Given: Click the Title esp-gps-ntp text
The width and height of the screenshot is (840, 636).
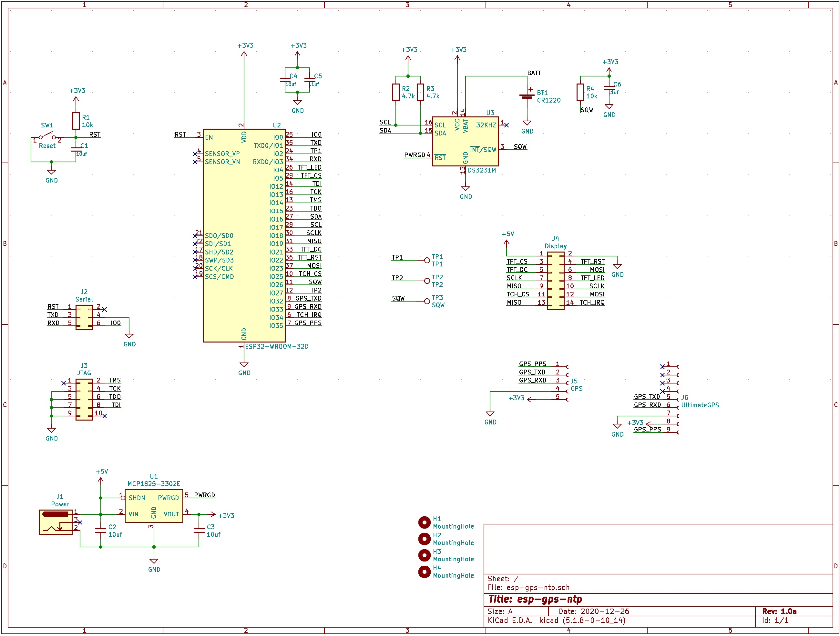Looking at the screenshot, I should 535,600.
